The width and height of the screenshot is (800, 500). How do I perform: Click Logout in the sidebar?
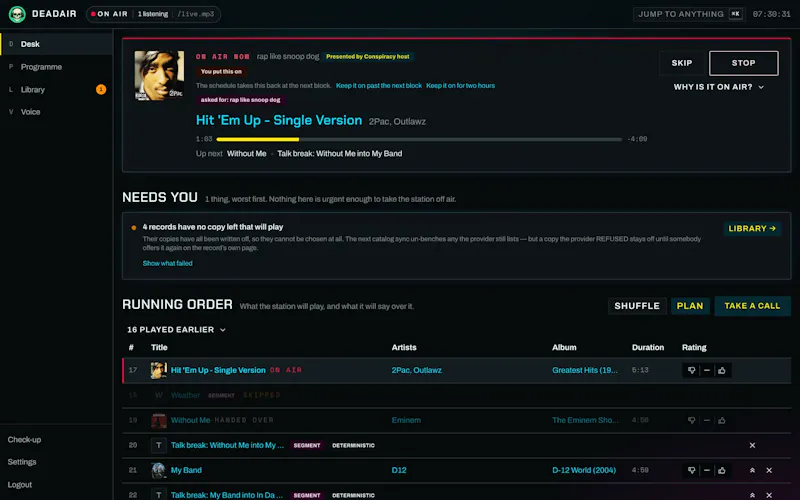pos(20,485)
